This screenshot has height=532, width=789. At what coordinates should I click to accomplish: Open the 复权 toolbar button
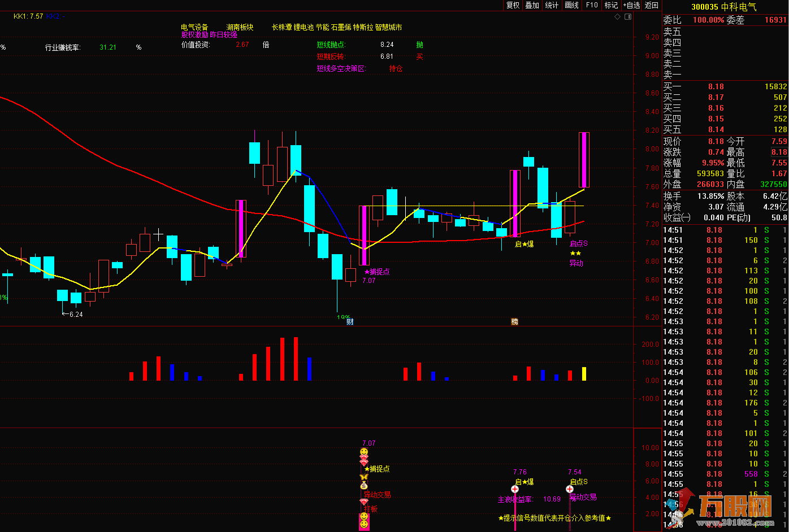(x=513, y=5)
